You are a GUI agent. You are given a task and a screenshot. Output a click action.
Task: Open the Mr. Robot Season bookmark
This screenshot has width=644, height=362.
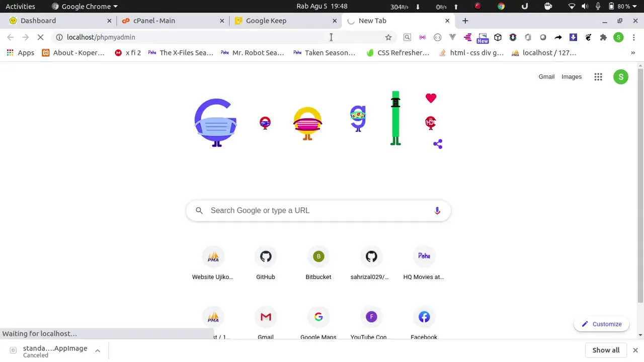(x=253, y=53)
